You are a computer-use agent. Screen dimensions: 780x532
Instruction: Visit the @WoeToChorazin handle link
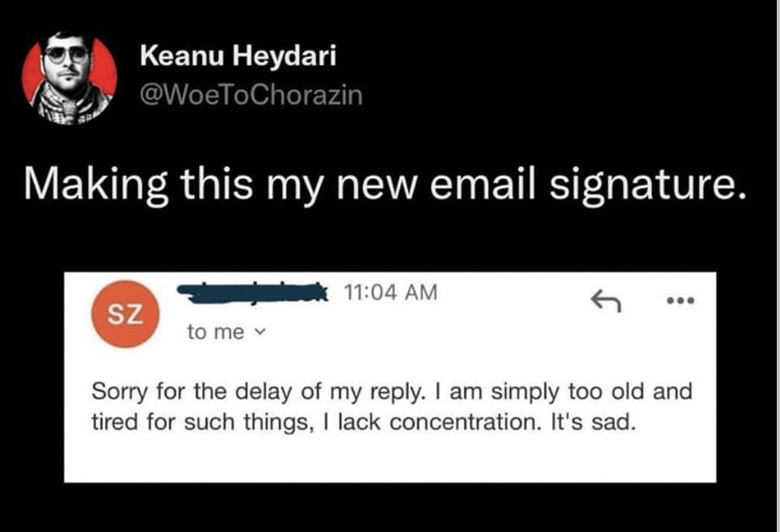coord(251,95)
